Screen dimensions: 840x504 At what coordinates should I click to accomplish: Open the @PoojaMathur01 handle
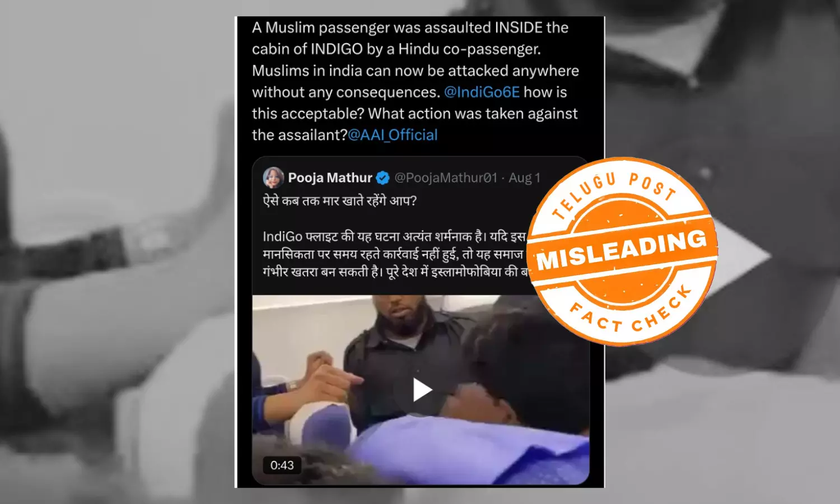(x=446, y=178)
